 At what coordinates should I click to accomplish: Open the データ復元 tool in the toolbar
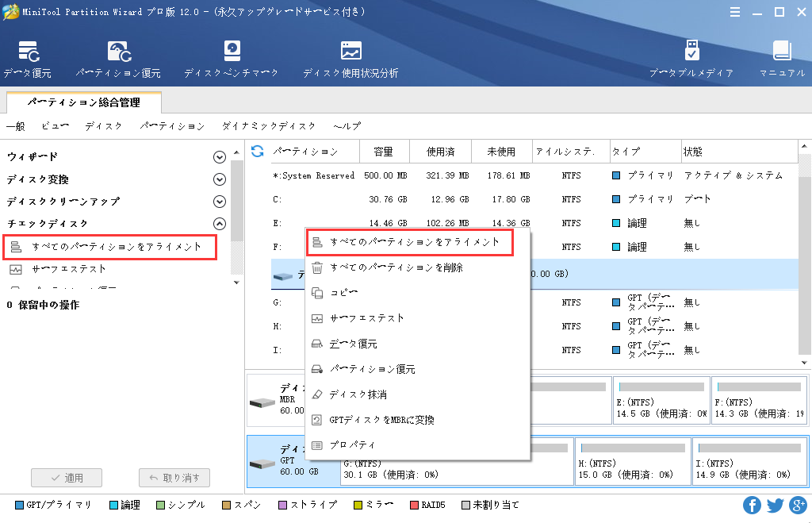[x=29, y=59]
